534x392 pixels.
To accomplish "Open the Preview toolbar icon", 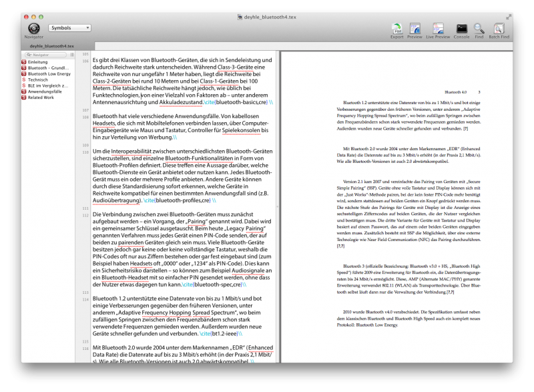I will click(415, 28).
